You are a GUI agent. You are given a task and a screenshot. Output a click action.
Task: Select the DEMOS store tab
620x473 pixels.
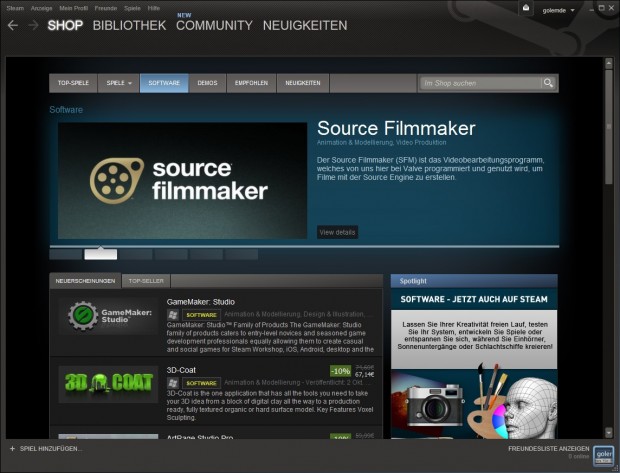(208, 83)
